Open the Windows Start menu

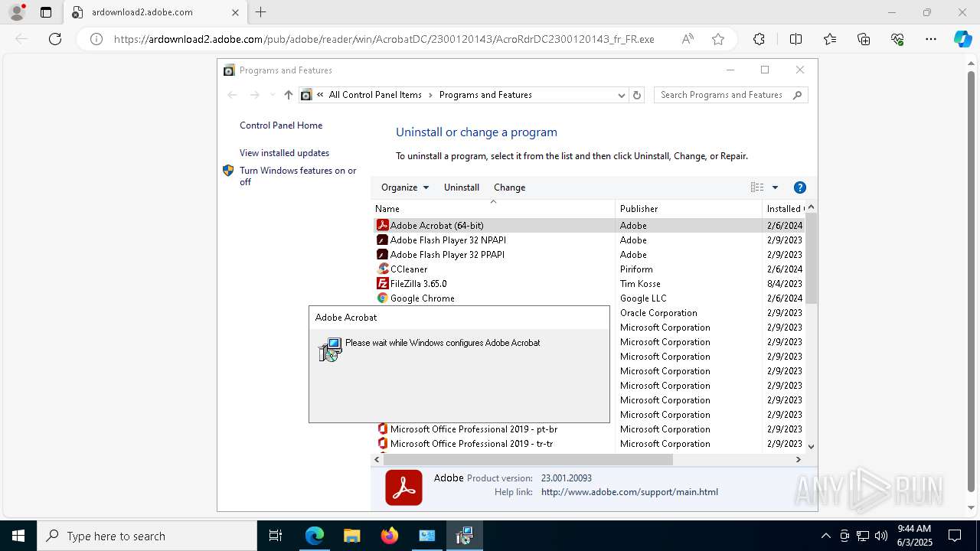[18, 536]
